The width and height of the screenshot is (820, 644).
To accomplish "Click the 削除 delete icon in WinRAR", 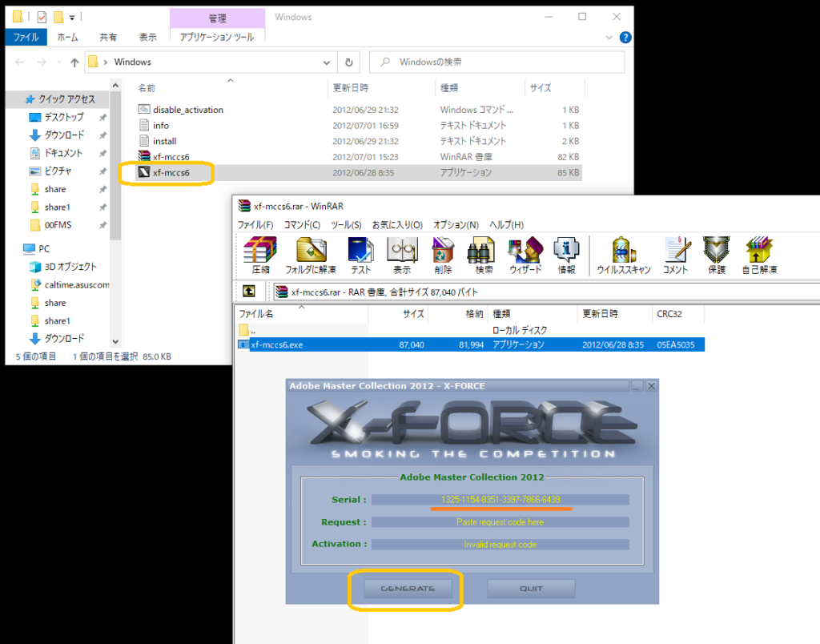I will [443, 256].
